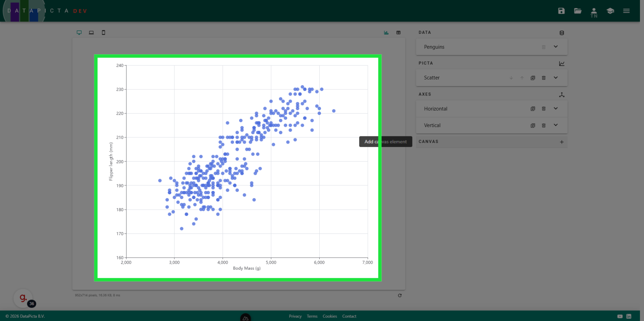Add a canvas element with plus icon

point(561,142)
